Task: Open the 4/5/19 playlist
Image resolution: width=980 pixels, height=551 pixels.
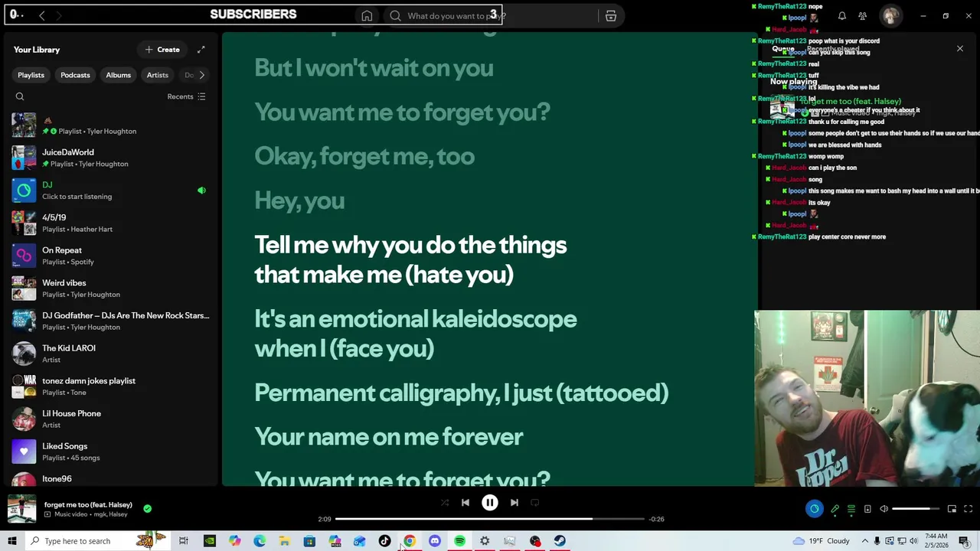Action: coord(112,223)
